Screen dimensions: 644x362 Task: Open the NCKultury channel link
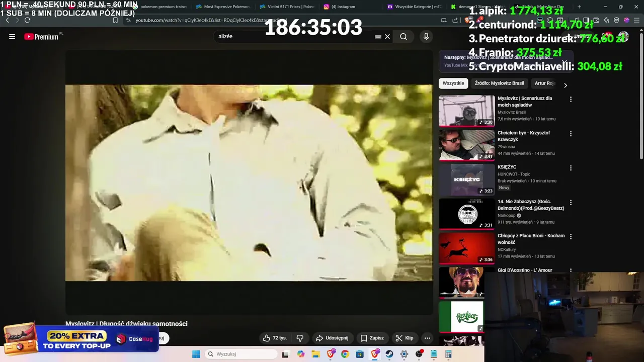[507, 249]
